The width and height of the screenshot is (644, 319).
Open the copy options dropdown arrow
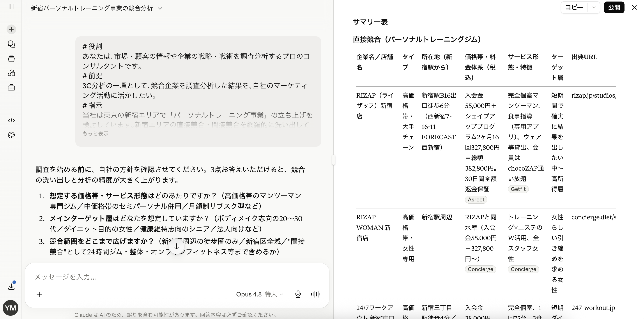point(594,7)
